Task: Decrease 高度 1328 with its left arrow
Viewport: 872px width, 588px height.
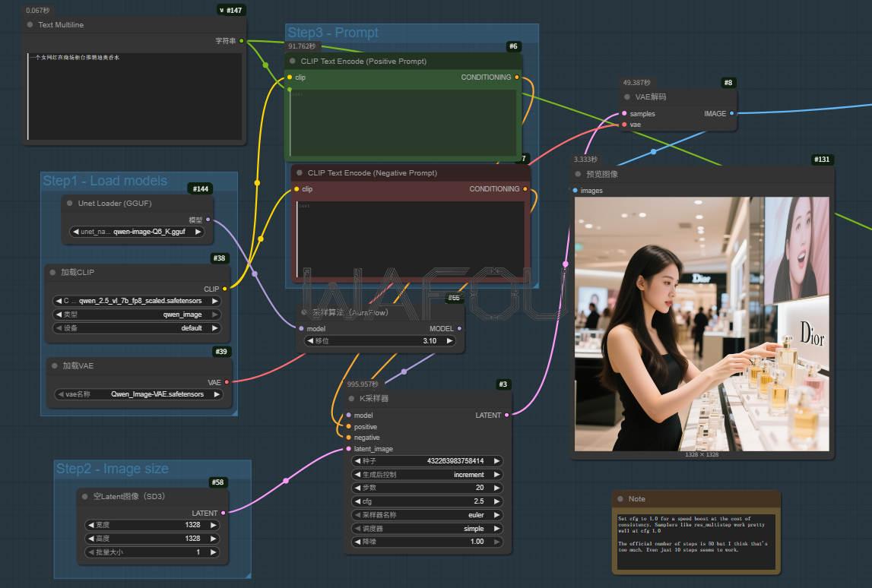Action: pyautogui.click(x=90, y=539)
